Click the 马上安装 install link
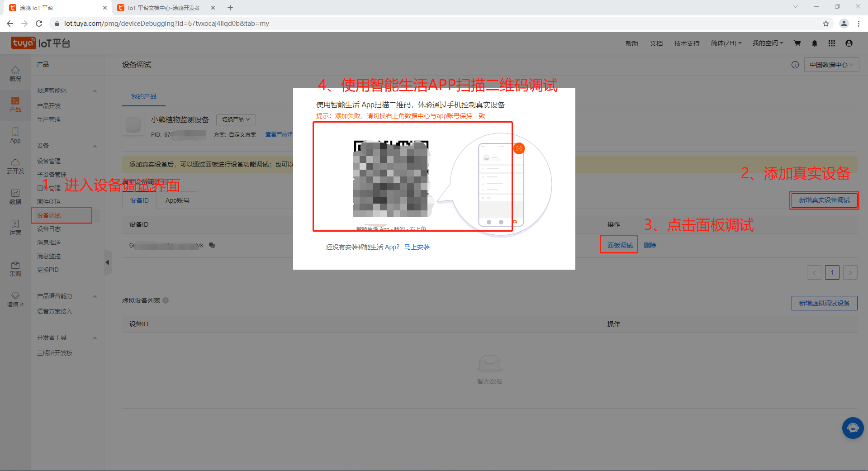Screen dimensions: 868x471 (417, 247)
